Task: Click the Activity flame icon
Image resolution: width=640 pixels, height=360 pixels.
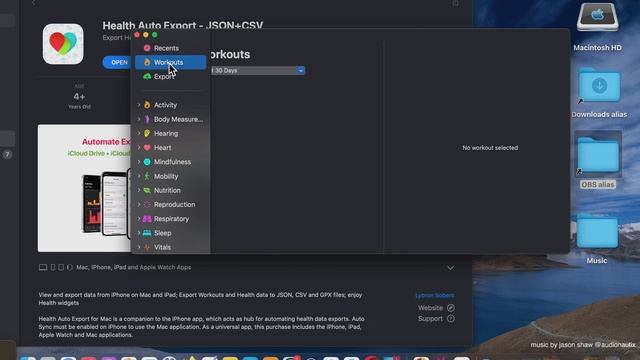Action: click(x=147, y=105)
